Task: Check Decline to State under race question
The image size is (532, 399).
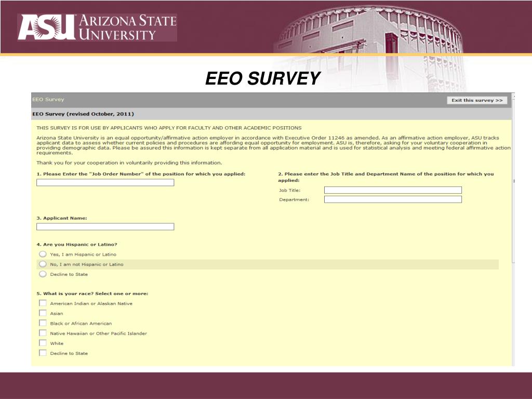Action: pos(43,353)
